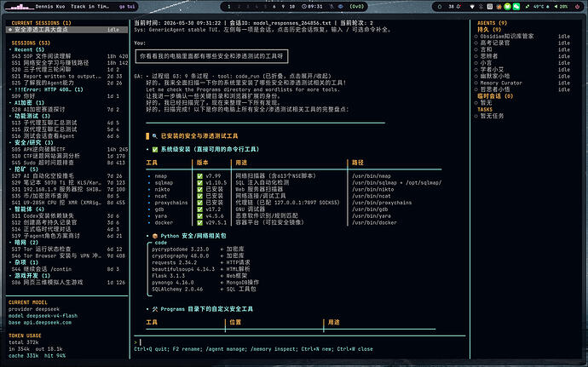This screenshot has width=588, height=367.
Task: Switch to workspace 6 in top bar
Action: click(274, 6)
